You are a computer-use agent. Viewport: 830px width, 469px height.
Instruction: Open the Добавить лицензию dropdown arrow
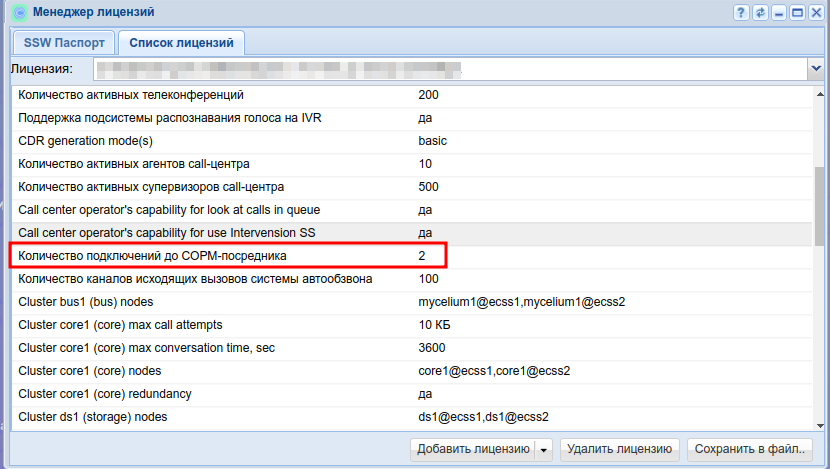(544, 450)
